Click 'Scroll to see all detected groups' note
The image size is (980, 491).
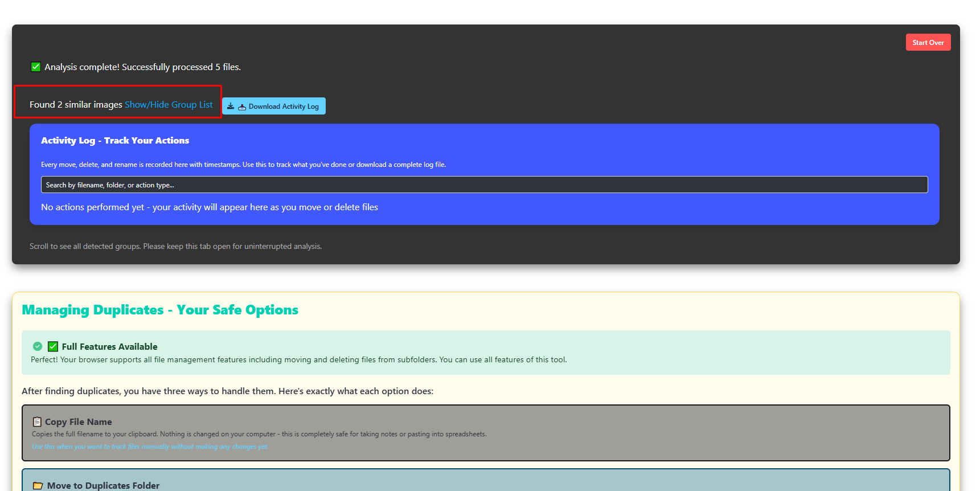pyautogui.click(x=175, y=247)
